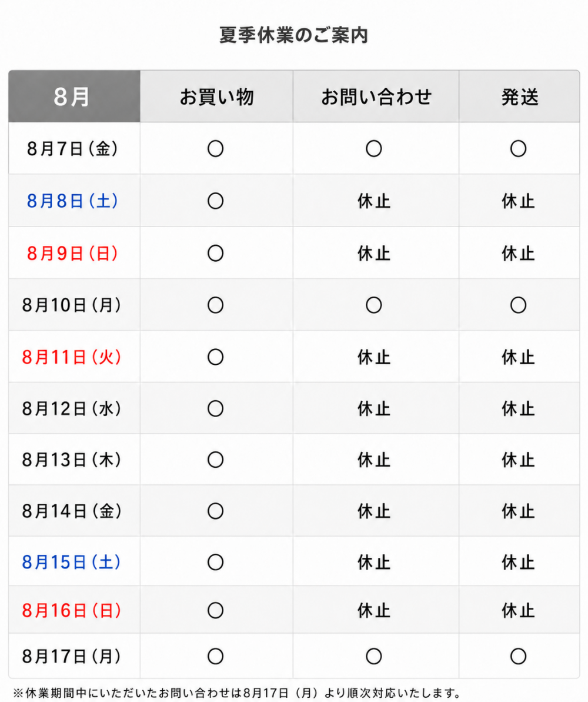Click the blue 8月8日(土) date label
The image size is (588, 702).
tap(72, 201)
